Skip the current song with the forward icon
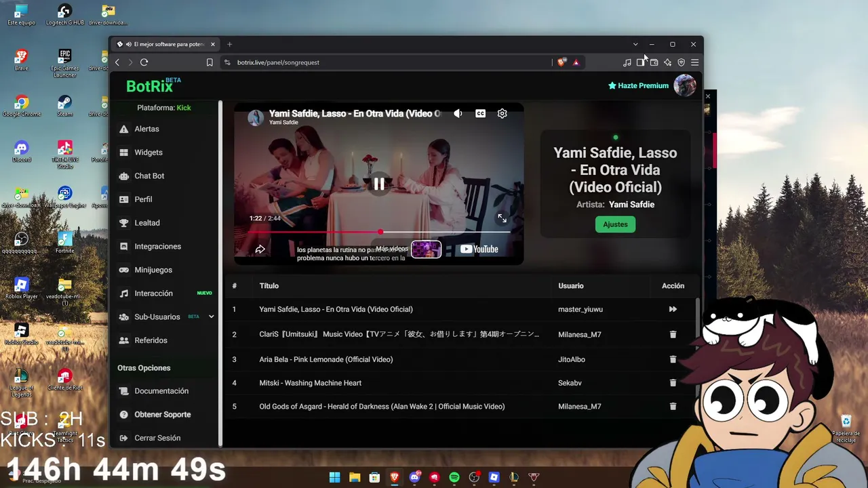The width and height of the screenshot is (868, 488). pos(673,309)
